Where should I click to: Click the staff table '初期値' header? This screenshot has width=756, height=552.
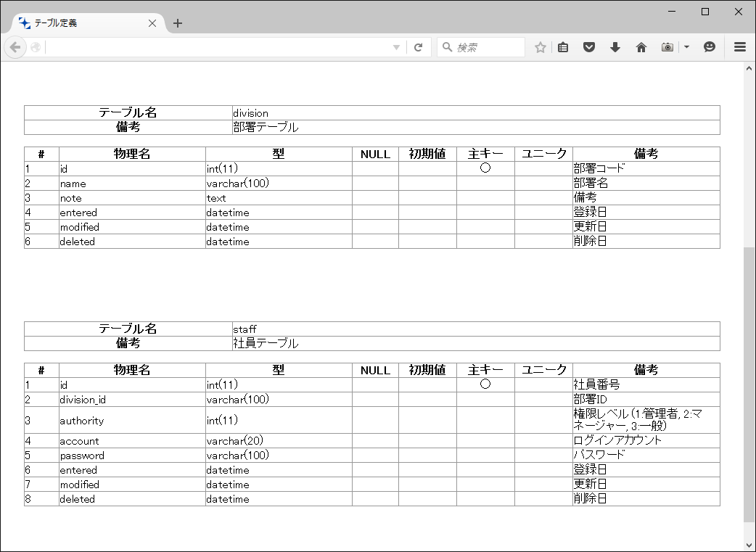[427, 370]
